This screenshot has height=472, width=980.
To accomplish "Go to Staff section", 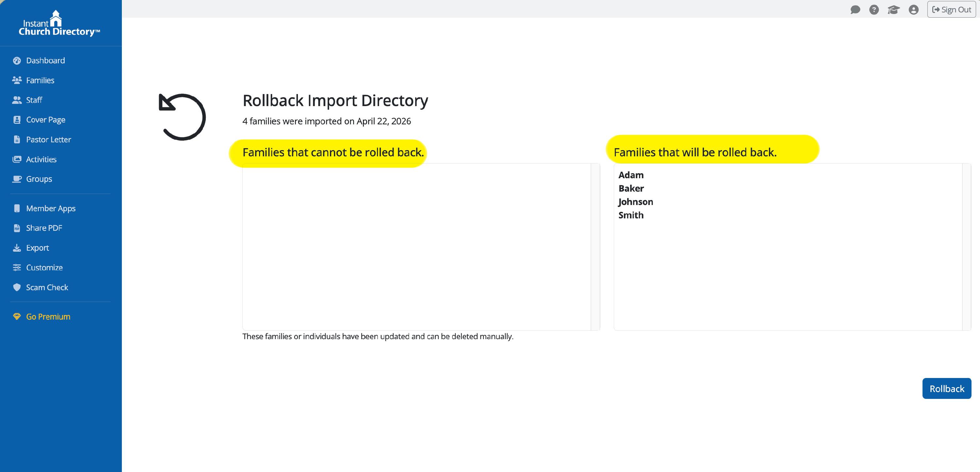I will pyautogui.click(x=34, y=100).
